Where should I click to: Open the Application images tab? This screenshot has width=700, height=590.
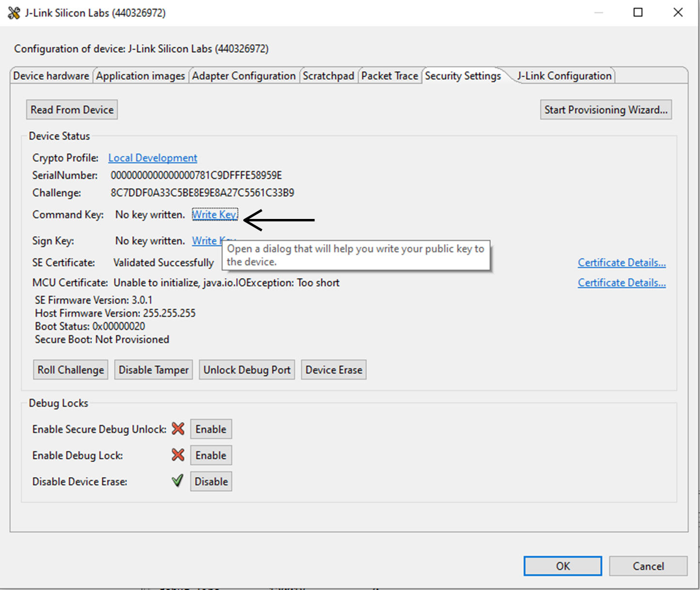tap(140, 76)
